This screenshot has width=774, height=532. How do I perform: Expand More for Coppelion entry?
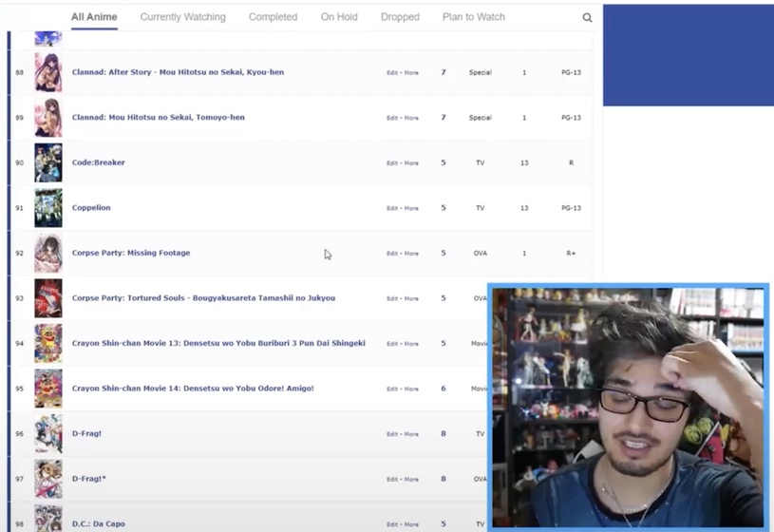coord(411,209)
